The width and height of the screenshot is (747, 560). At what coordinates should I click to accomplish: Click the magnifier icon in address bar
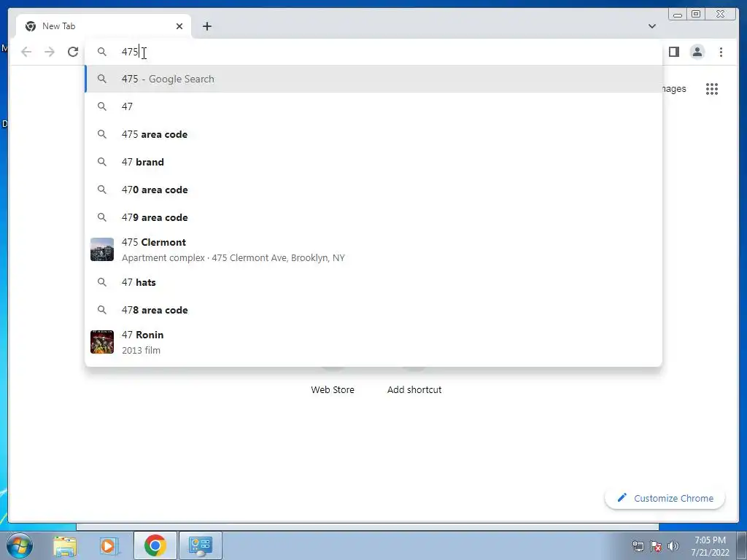(102, 52)
